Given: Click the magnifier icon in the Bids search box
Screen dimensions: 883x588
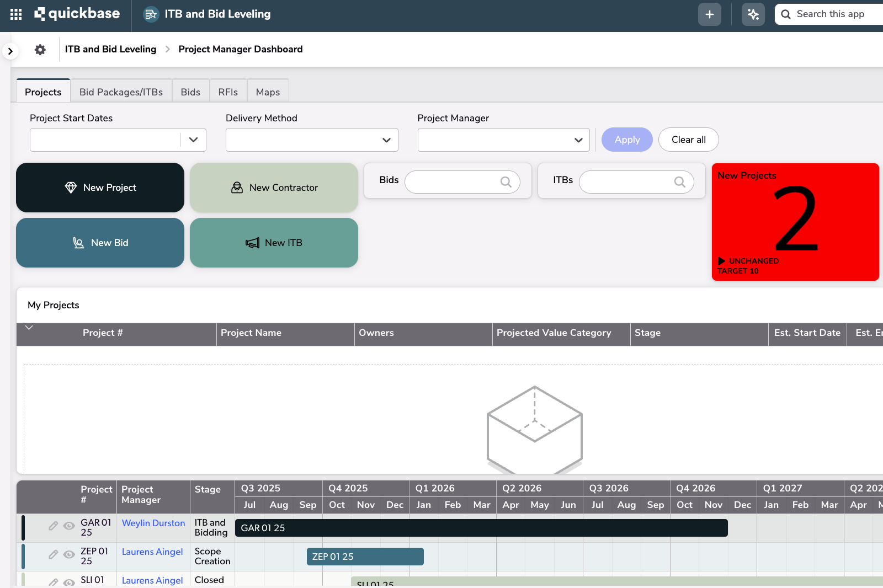Looking at the screenshot, I should [506, 181].
